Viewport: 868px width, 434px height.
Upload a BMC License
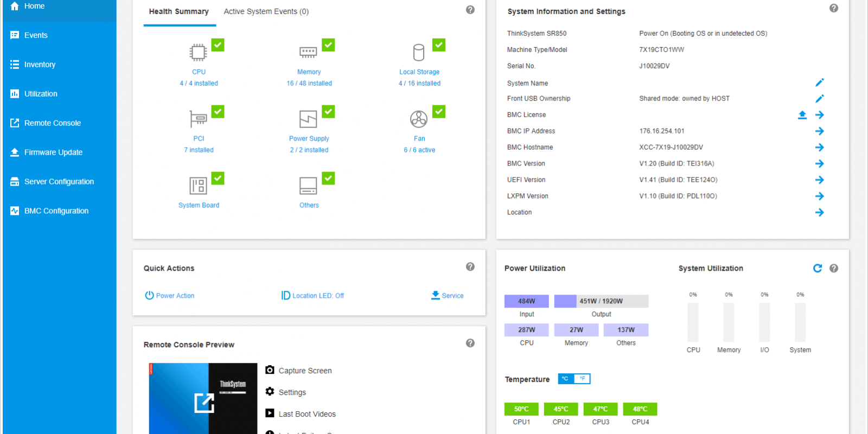coord(802,115)
